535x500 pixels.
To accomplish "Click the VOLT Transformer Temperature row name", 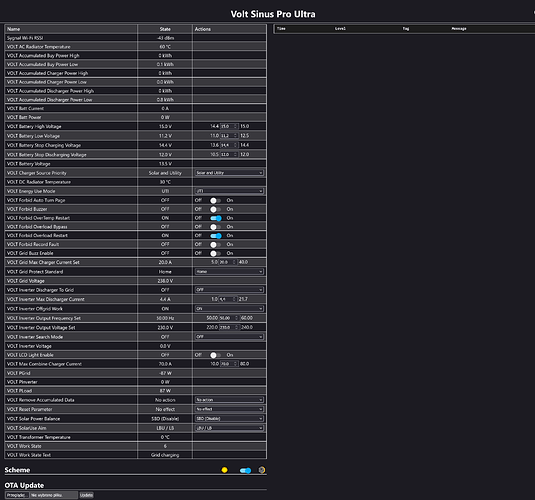I will [x=39, y=437].
